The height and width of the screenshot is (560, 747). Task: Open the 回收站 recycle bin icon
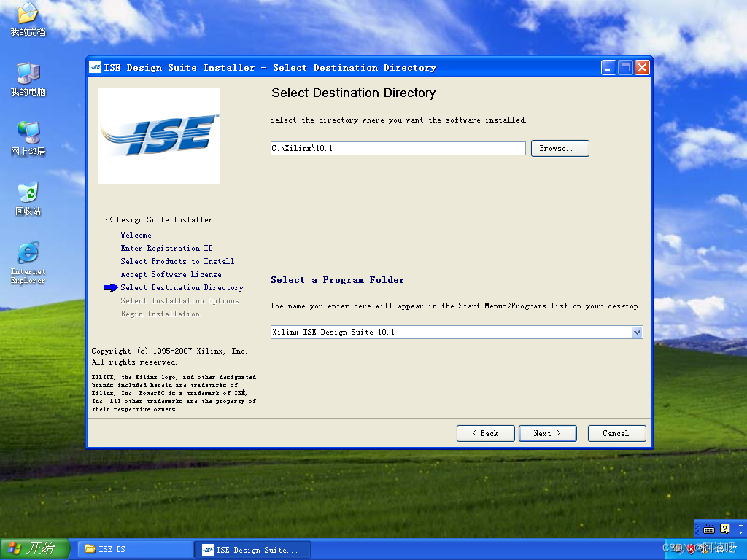tap(28, 198)
